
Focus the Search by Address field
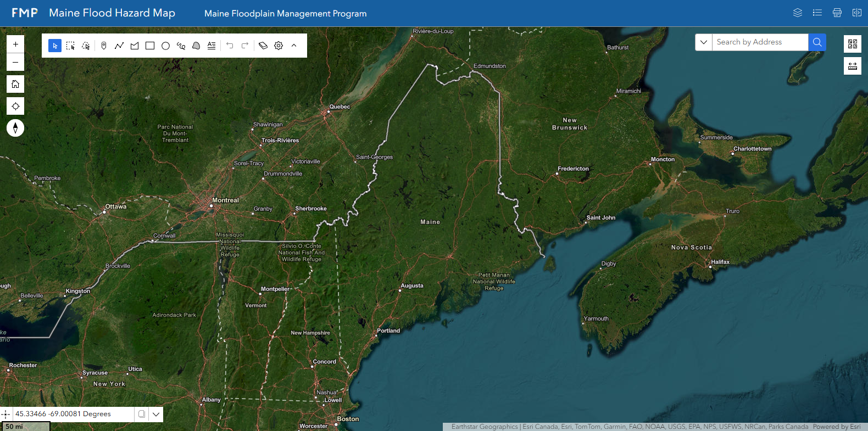[760, 42]
